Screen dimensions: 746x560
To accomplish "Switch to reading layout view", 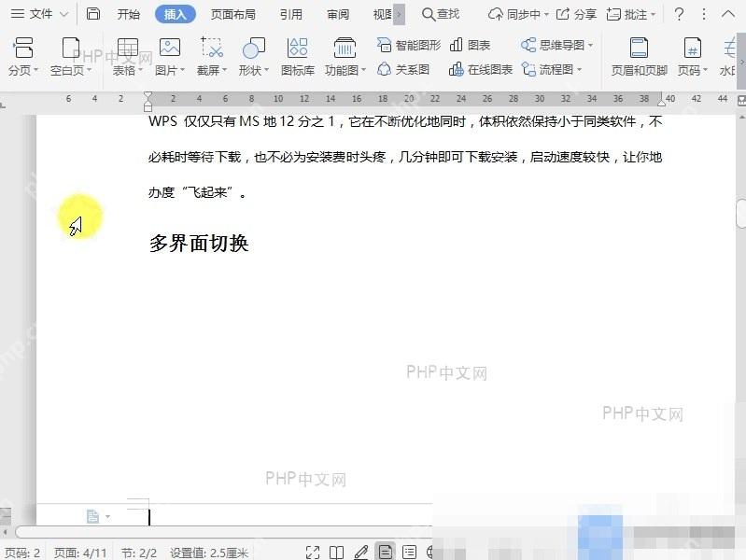I will tap(336, 553).
